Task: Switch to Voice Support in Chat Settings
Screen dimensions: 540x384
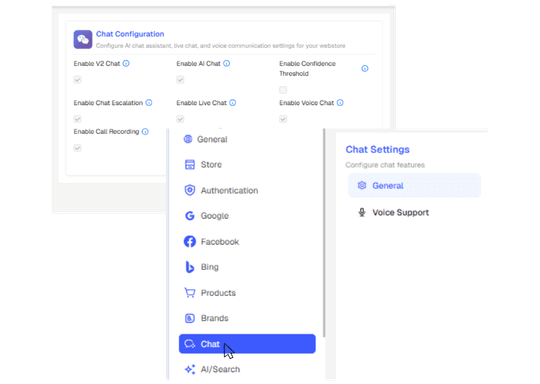Action: [x=414, y=212]
